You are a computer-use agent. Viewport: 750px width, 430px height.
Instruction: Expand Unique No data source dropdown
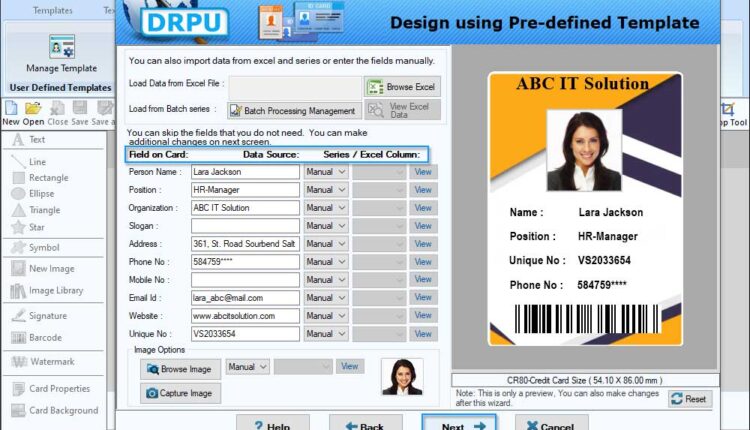click(x=326, y=334)
